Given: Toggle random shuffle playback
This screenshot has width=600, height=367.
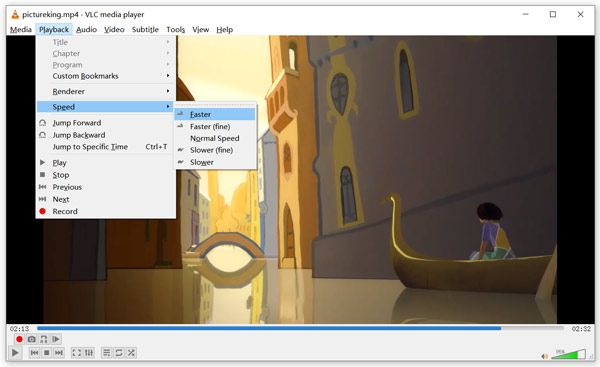Looking at the screenshot, I should [131, 352].
